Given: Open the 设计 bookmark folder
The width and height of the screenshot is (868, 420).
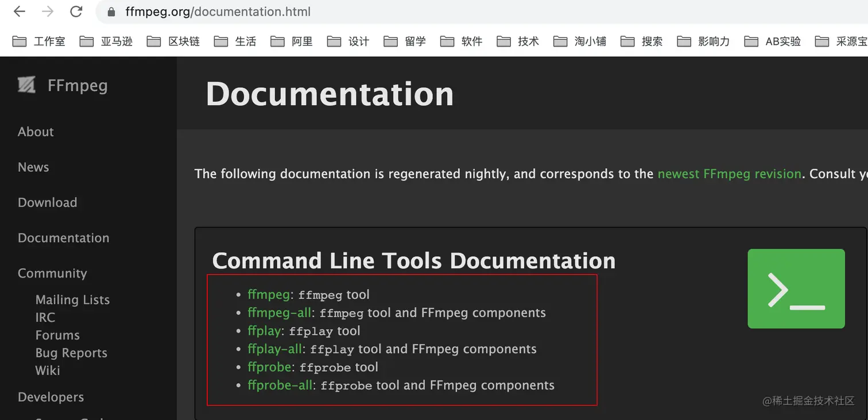Looking at the screenshot, I should pos(348,41).
